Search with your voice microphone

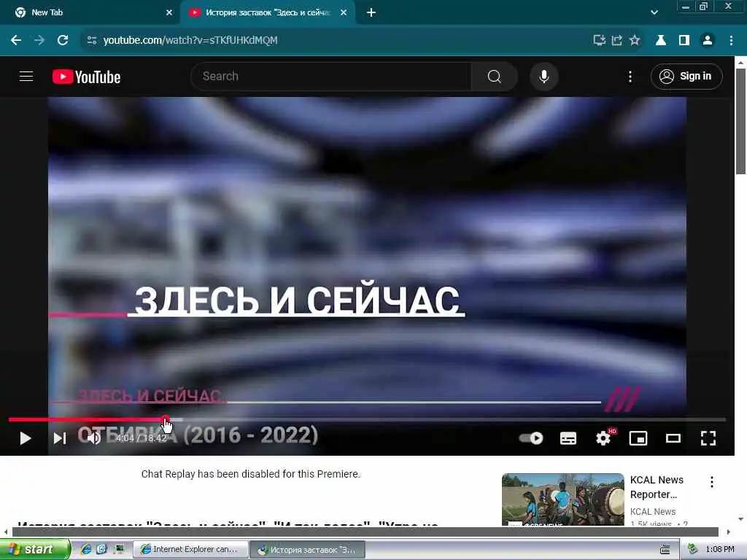point(543,76)
